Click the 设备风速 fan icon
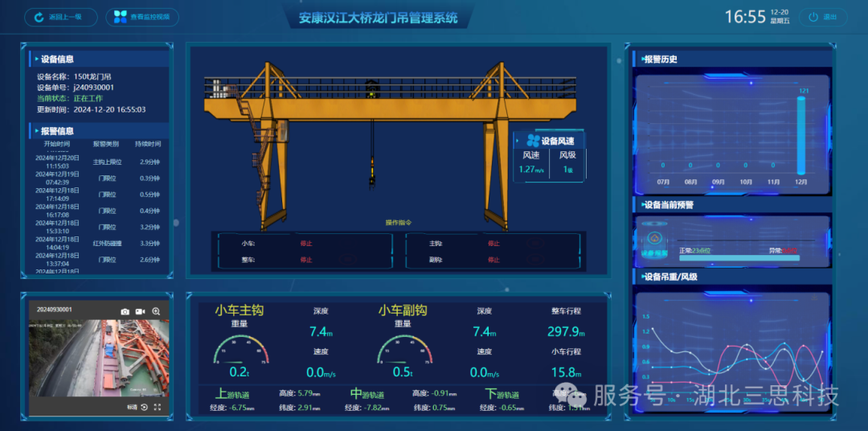 pyautogui.click(x=532, y=141)
